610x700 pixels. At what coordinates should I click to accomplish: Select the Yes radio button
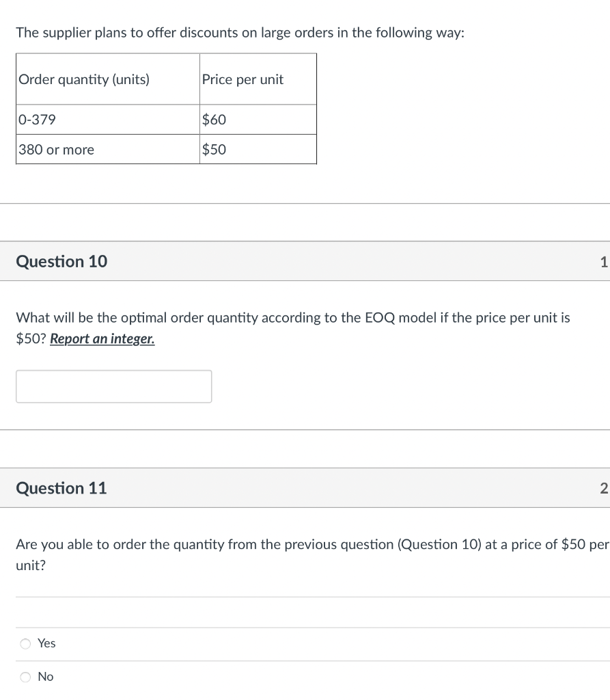(x=26, y=643)
